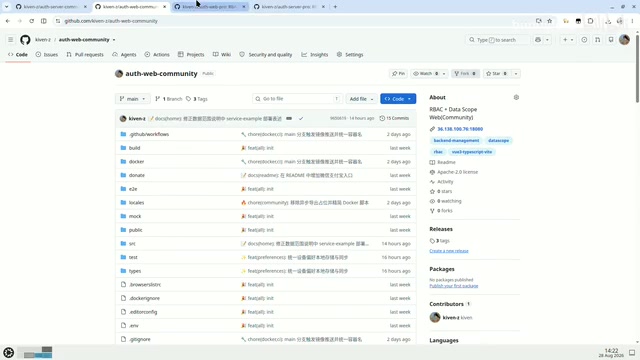The image size is (640, 360).
Task: Pin this repository
Action: (398, 73)
